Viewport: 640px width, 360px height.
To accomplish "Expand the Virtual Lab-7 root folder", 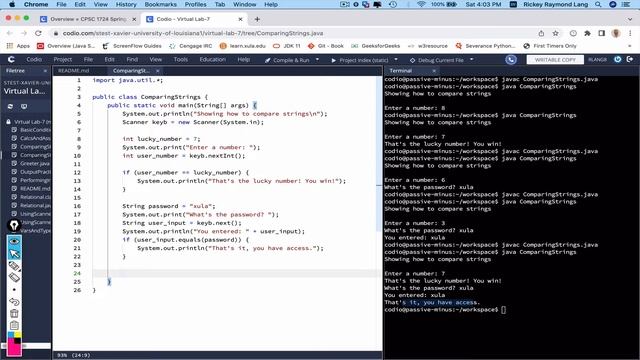I will (28, 122).
